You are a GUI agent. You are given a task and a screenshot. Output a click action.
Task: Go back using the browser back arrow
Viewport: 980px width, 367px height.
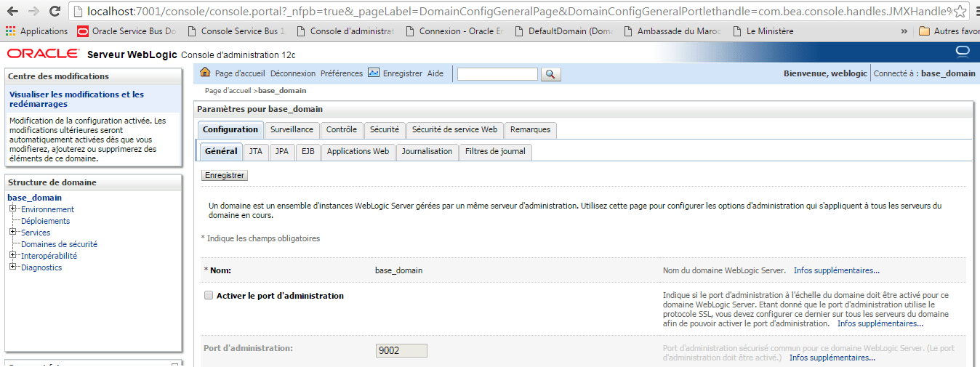point(12,12)
